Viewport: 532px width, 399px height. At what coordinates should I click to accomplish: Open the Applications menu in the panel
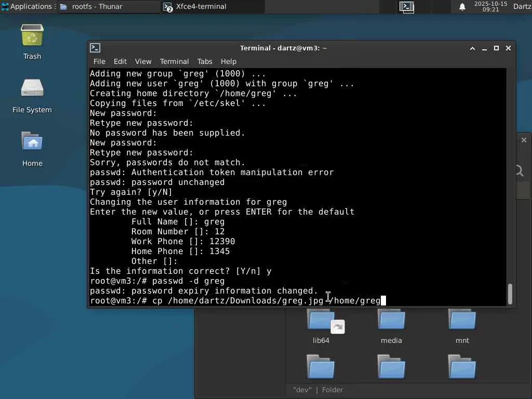point(28,6)
